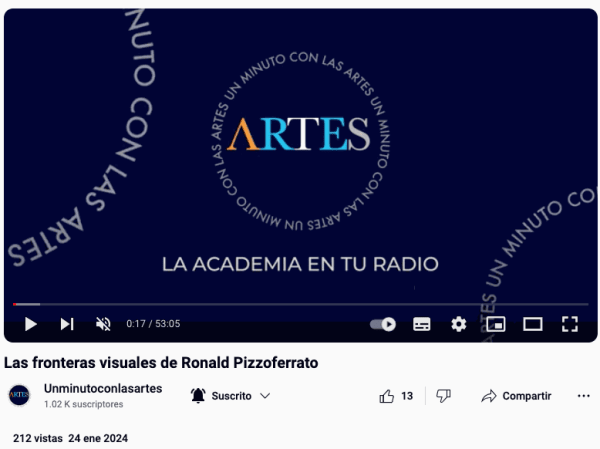Click the Compartir share button
The width and height of the screenshot is (600, 449).
tap(516, 396)
